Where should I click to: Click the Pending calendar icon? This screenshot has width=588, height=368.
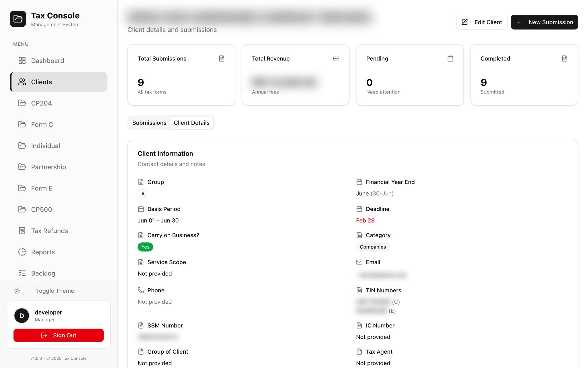coord(450,59)
